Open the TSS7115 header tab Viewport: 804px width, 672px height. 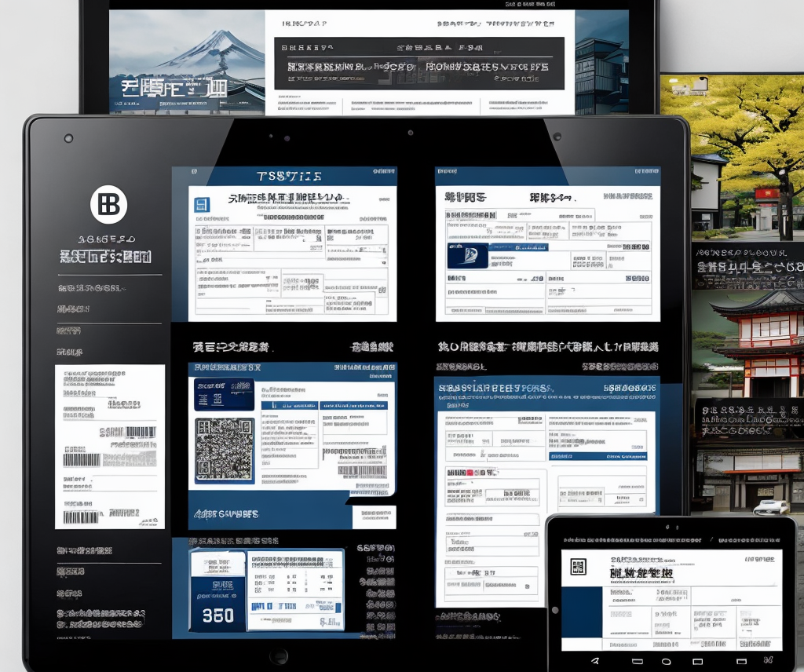click(288, 176)
